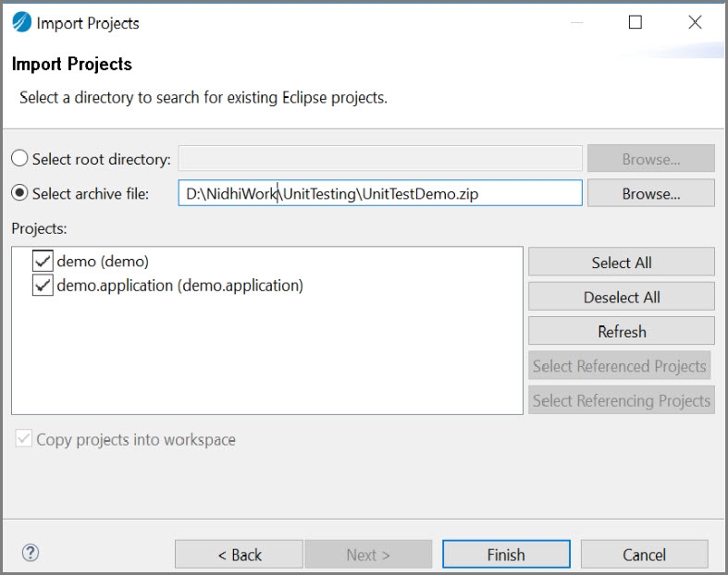Click the archive file path field

click(x=379, y=193)
